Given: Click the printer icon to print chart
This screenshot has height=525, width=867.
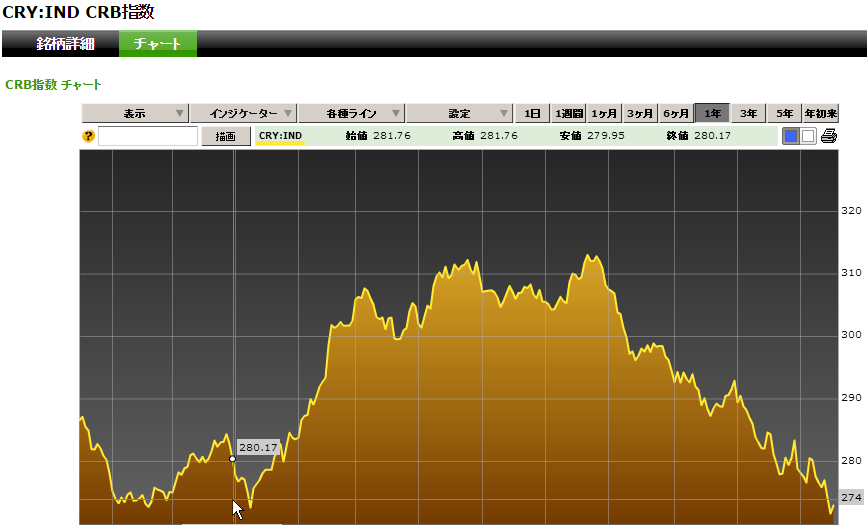Looking at the screenshot, I should tap(828, 136).
